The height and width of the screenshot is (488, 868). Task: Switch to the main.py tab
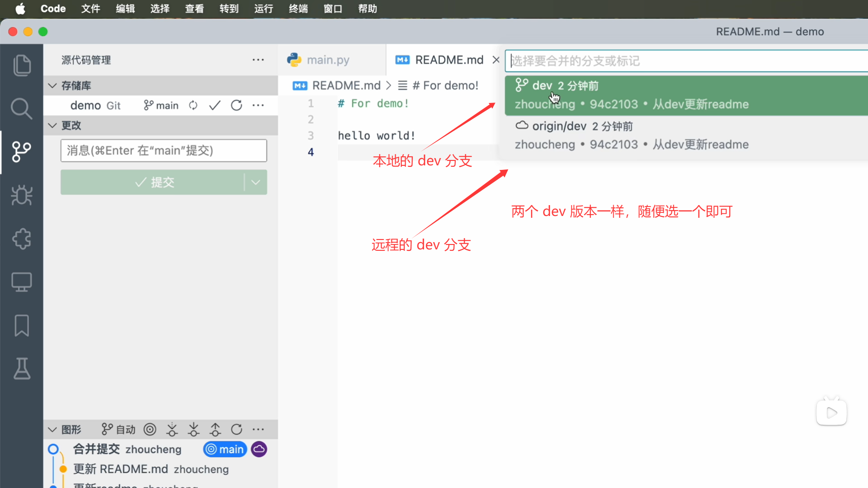coord(327,60)
